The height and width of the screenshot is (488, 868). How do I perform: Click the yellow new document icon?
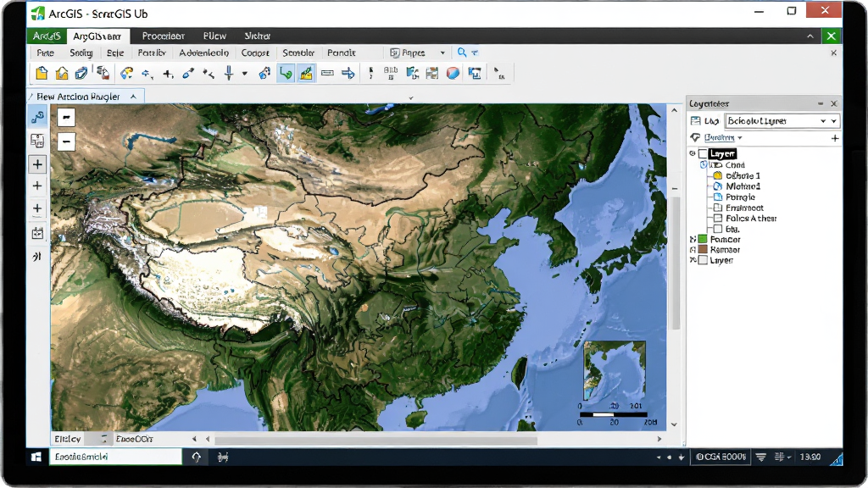42,73
